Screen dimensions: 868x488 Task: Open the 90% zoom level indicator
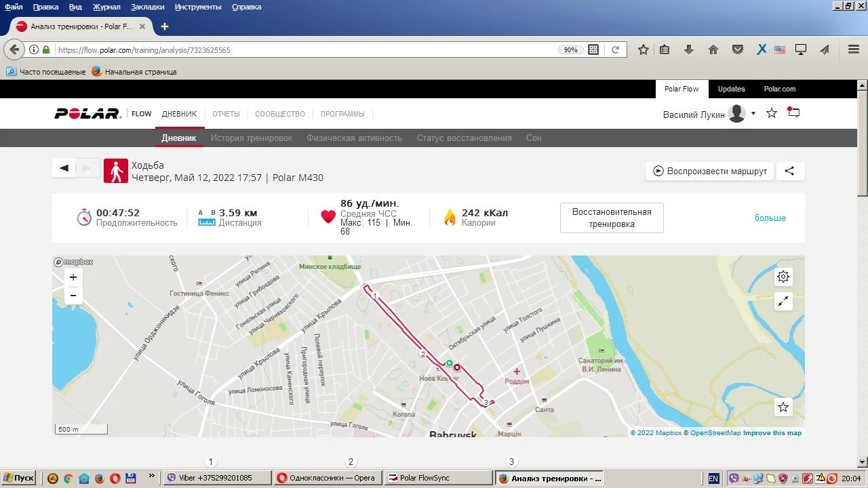tap(570, 49)
